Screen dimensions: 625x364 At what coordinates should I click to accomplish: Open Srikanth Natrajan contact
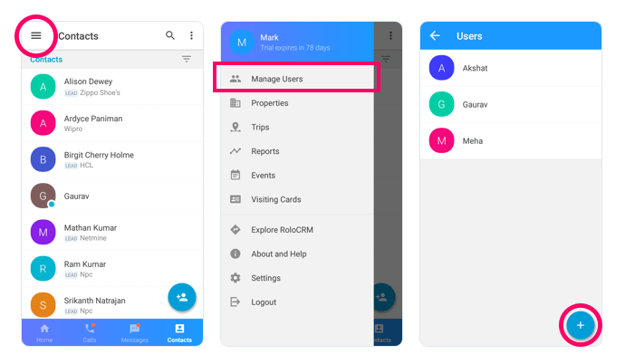pos(112,304)
